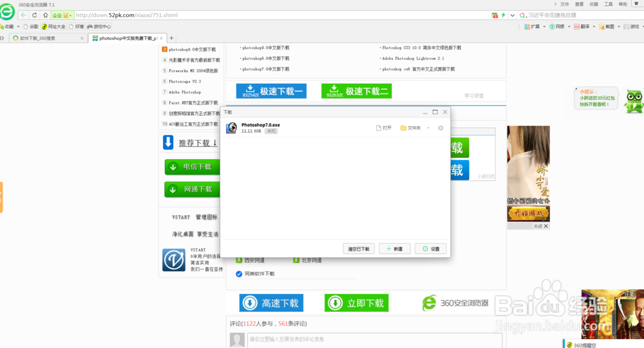This screenshot has width=644, height=348.
Task: Open the 文件 menu
Action: click(565, 4)
